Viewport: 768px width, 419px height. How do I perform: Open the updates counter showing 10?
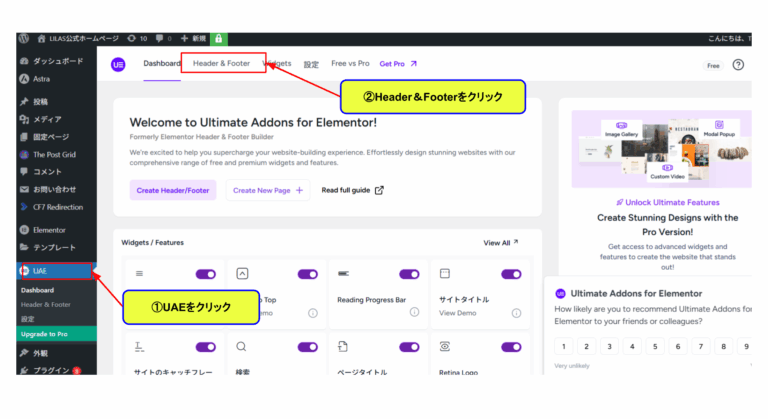click(137, 39)
